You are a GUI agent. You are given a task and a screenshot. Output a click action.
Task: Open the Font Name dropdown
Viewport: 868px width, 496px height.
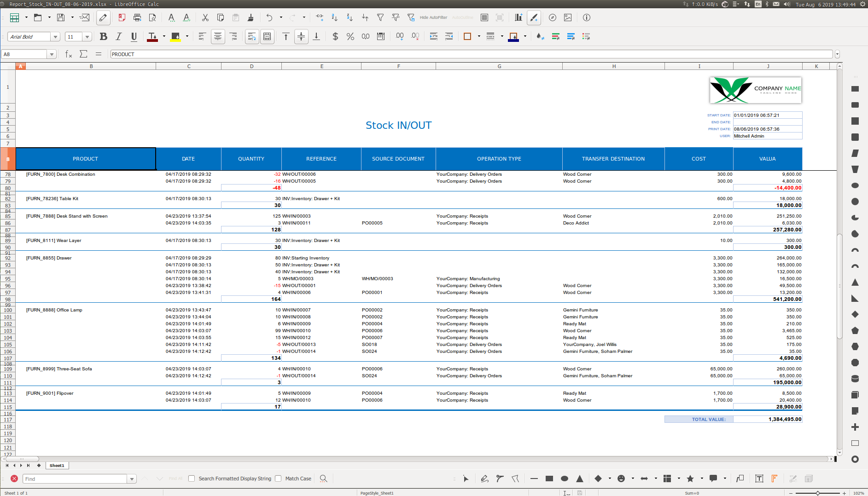click(x=56, y=37)
